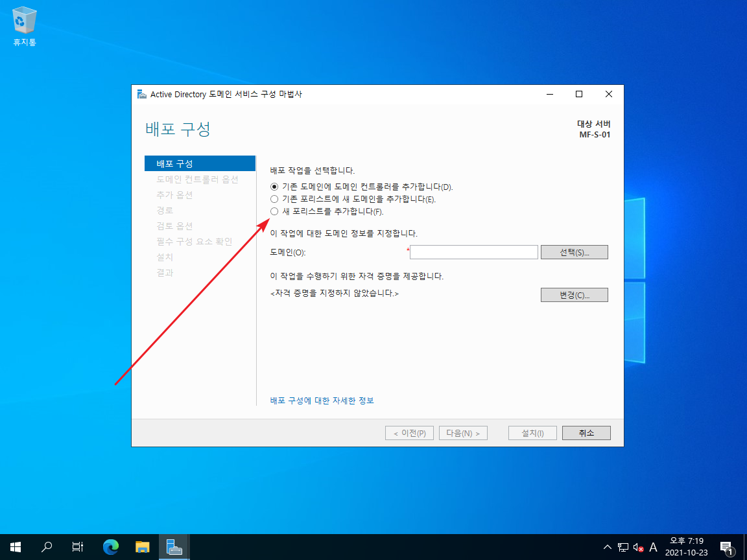
Task: Click the 다음(N) next button
Action: (x=463, y=433)
